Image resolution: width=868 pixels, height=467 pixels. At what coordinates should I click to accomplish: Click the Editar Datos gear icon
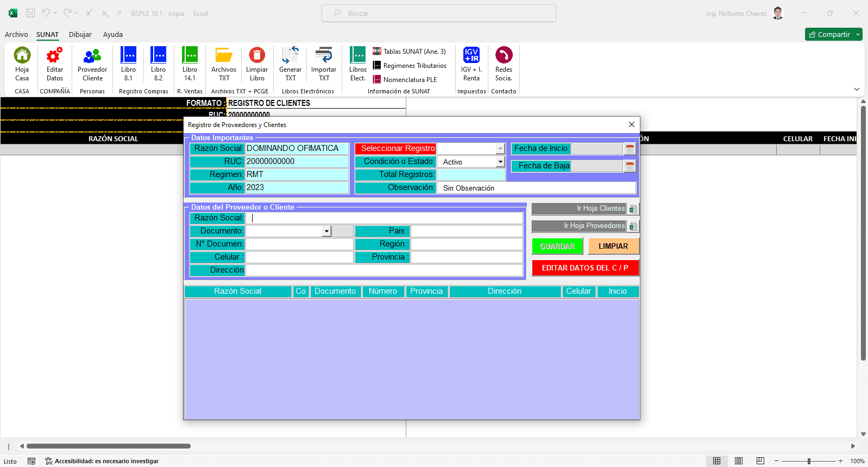54,55
